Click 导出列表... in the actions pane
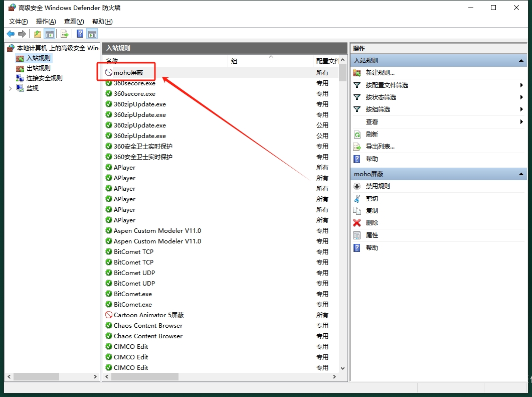The image size is (532, 397). 380,147
